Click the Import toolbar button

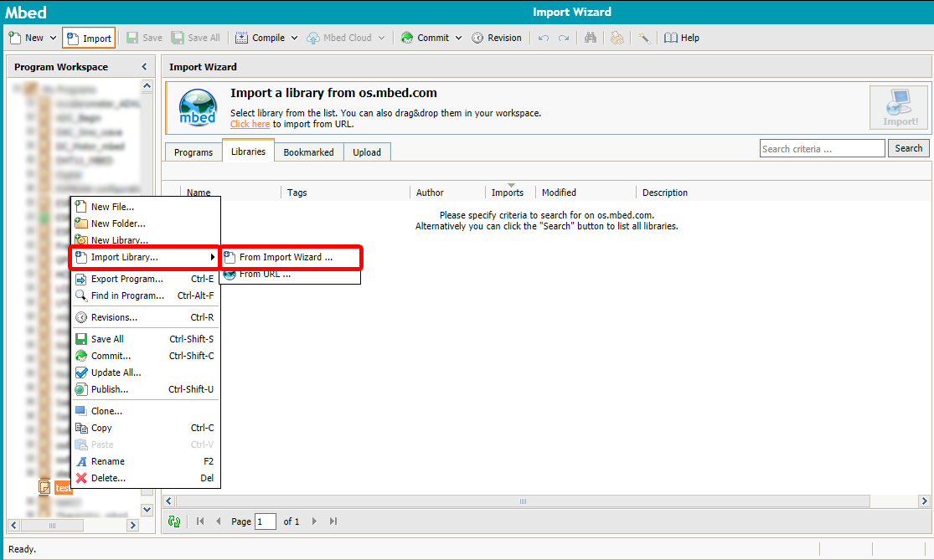(x=89, y=38)
